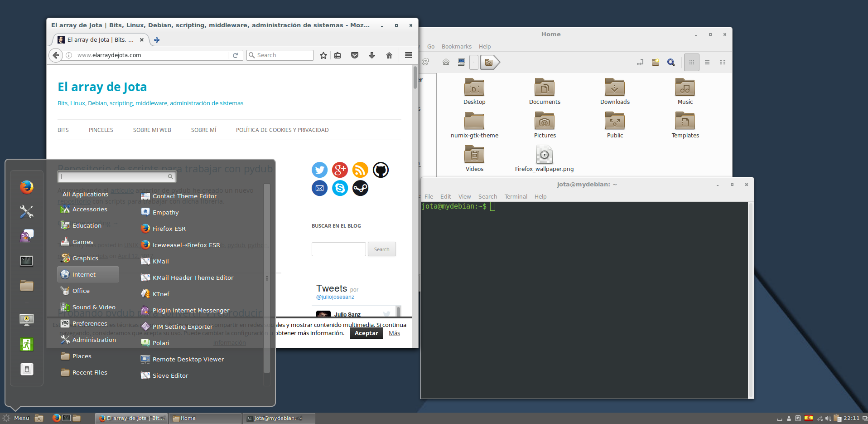Open the RSS feed icon on the blog
The image size is (868, 424).
click(x=360, y=170)
